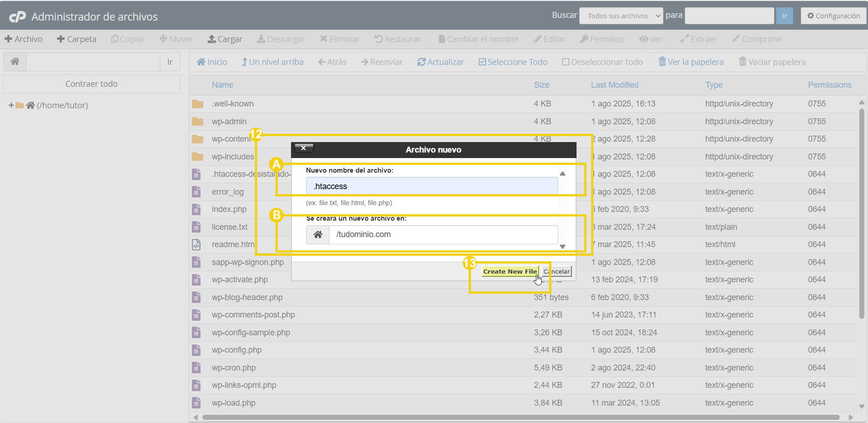
Task: Select the .well-known folder icon
Action: 197,104
